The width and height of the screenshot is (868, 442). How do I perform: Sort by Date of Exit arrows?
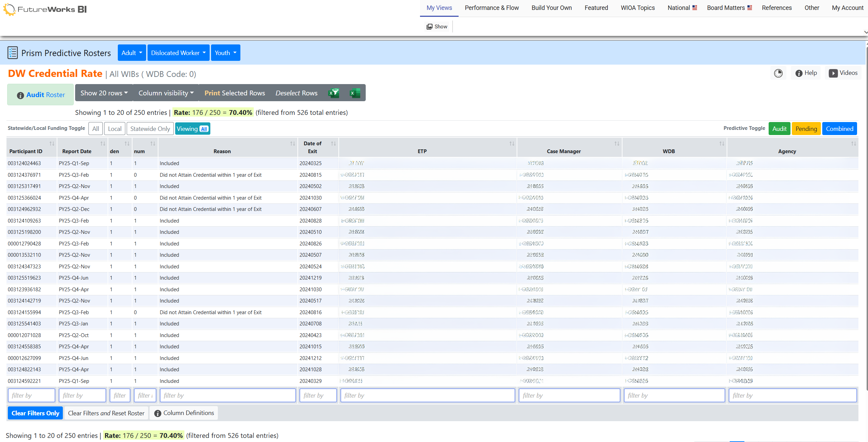[x=334, y=144]
